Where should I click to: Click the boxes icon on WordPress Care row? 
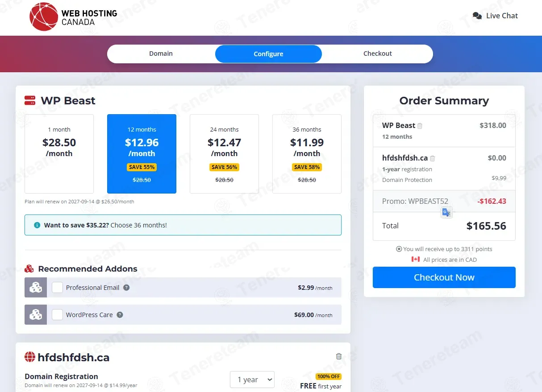point(36,315)
